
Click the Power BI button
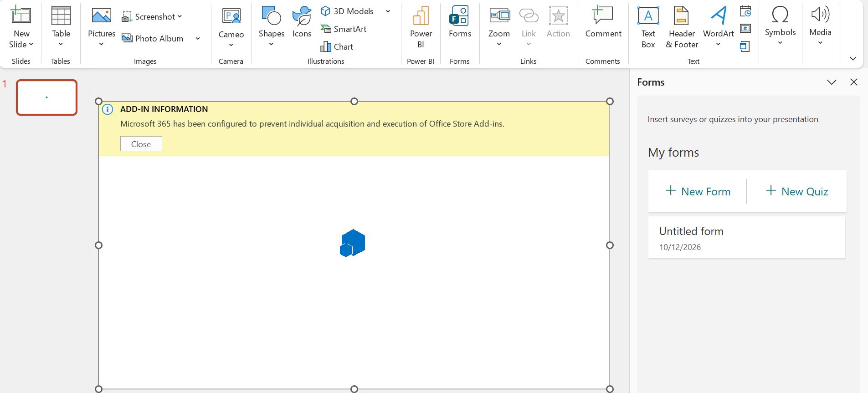(421, 27)
